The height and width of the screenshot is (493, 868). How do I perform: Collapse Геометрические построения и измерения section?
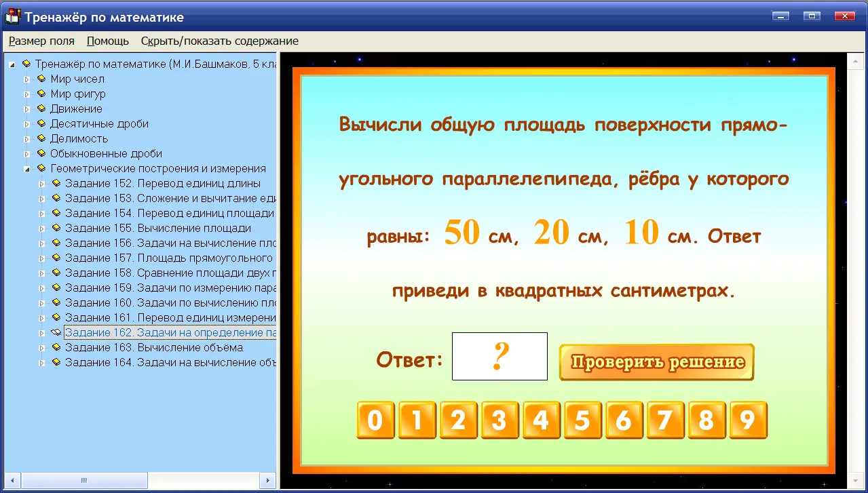[x=27, y=169]
